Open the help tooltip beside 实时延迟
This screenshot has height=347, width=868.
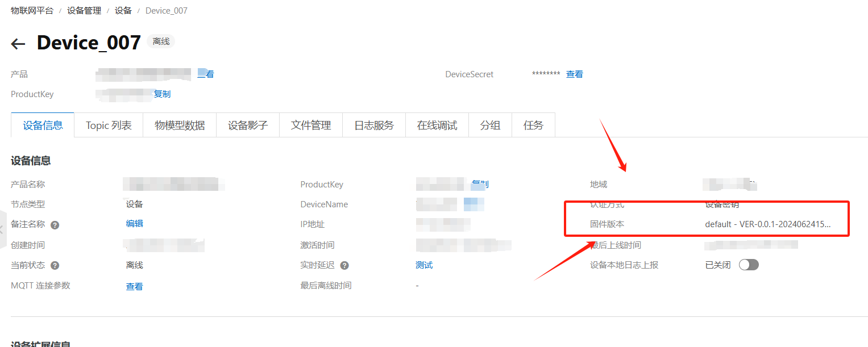pos(344,265)
